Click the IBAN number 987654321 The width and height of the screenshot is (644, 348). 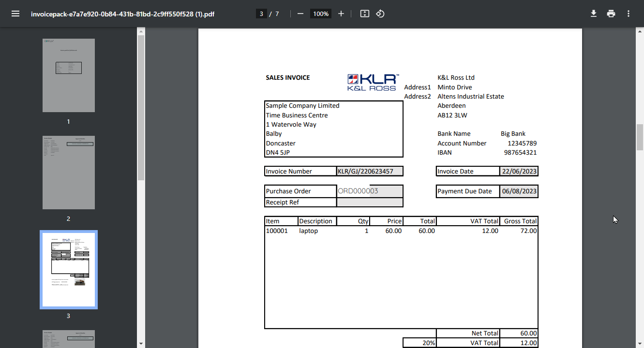[x=520, y=152]
